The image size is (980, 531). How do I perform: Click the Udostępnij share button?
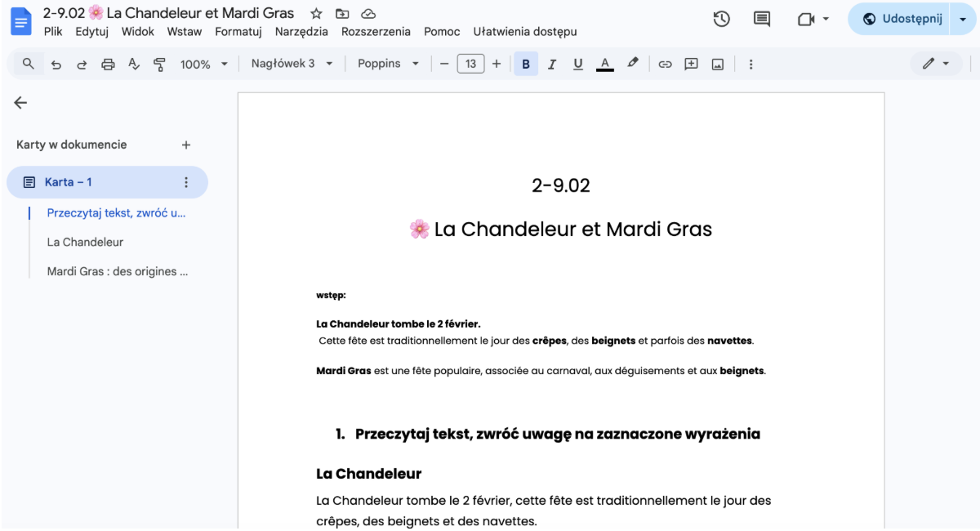tap(902, 19)
